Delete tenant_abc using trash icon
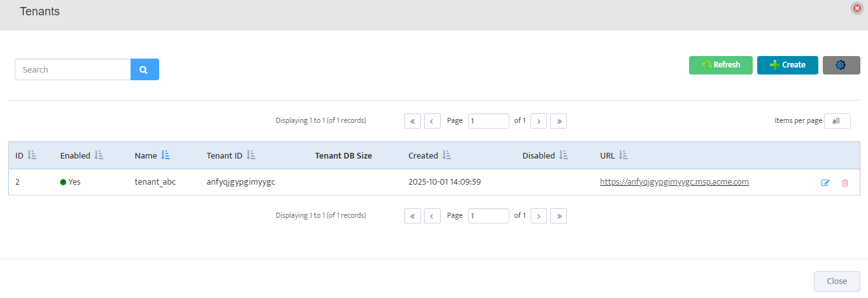This screenshot has height=298, width=868. 845,183
